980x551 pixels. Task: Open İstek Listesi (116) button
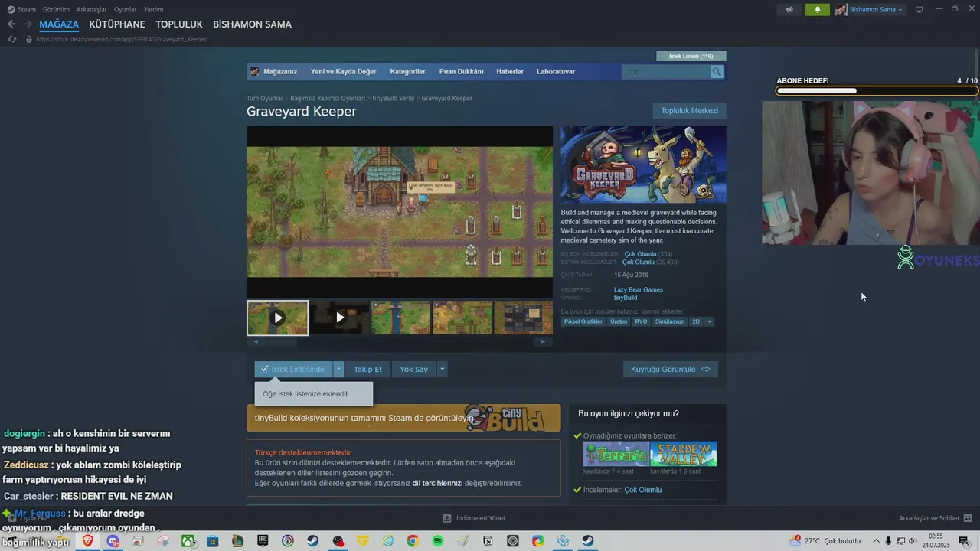[x=691, y=57]
